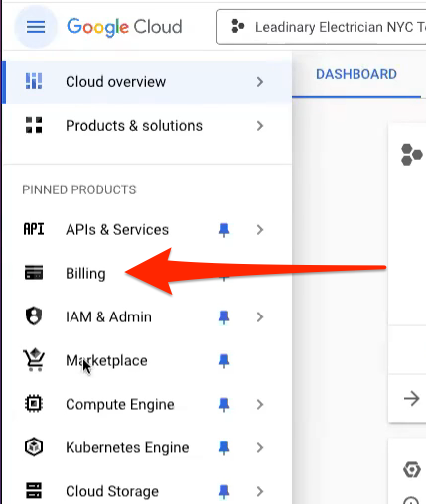426x504 pixels.
Task: Click the Kubernetes Engine hexagon icon
Action: tap(34, 447)
